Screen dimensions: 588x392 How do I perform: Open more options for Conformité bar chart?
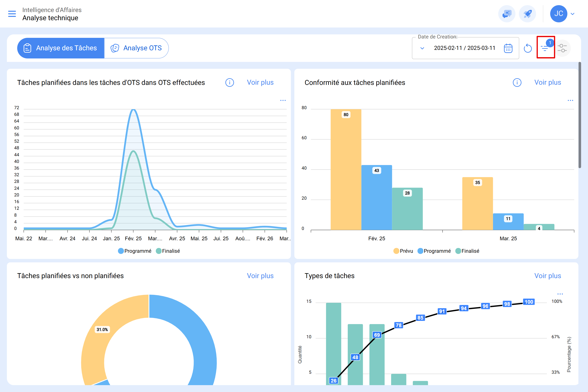[x=570, y=100]
